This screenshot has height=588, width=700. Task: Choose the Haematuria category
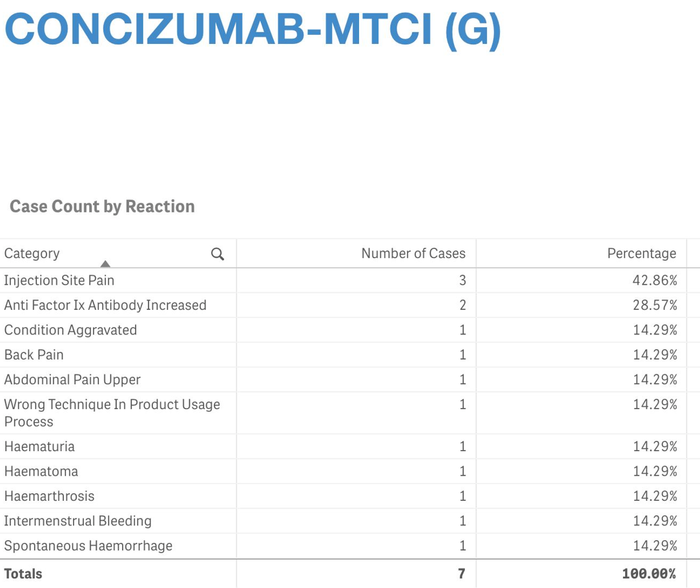(x=39, y=447)
